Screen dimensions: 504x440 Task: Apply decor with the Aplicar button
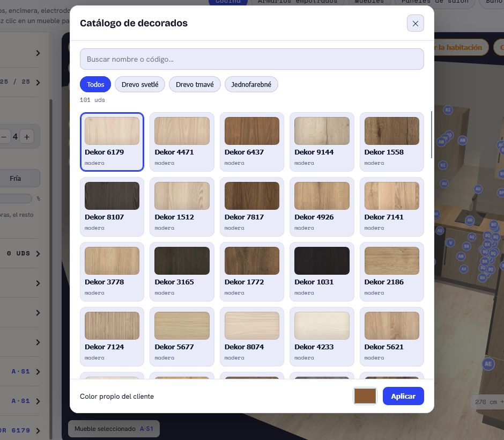[403, 396]
